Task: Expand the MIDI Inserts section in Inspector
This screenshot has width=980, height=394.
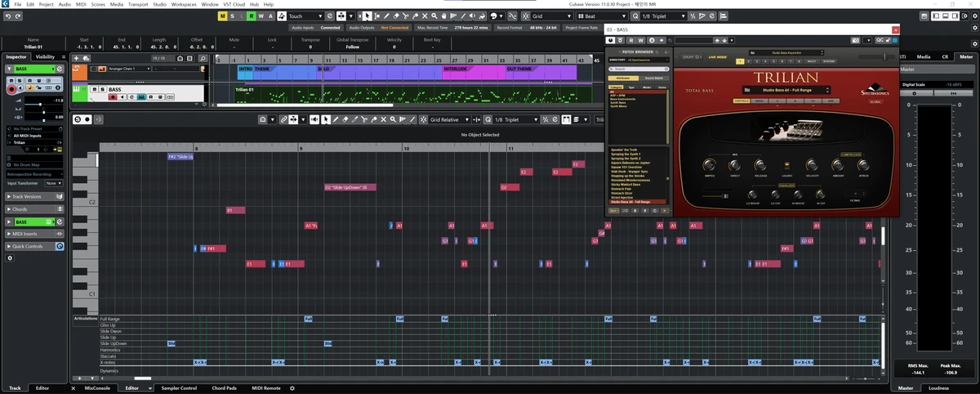Action: (x=34, y=234)
